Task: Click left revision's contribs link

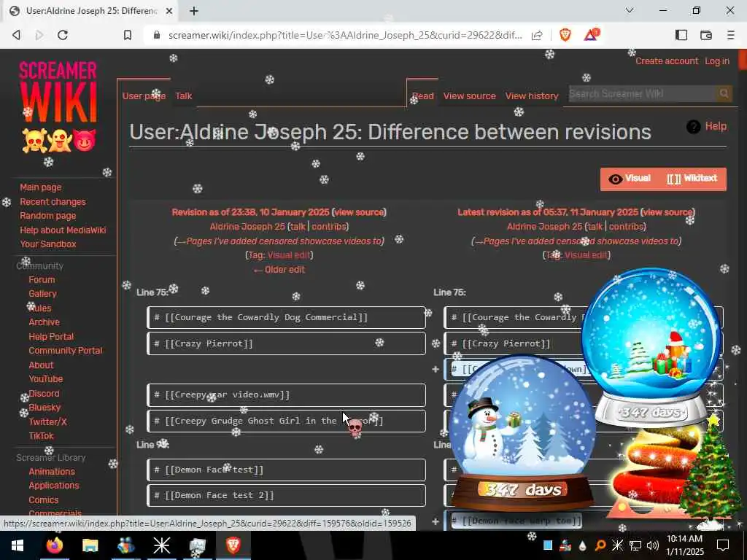Action: (x=329, y=227)
